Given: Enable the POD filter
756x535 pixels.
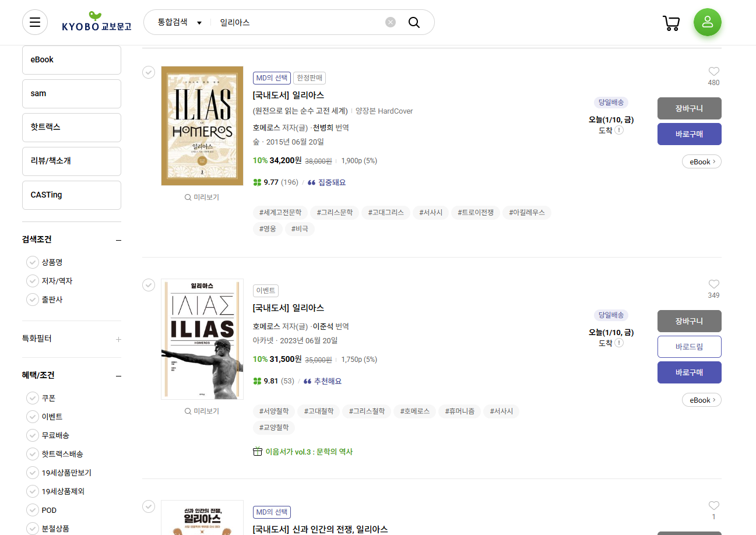Looking at the screenshot, I should tap(33, 510).
